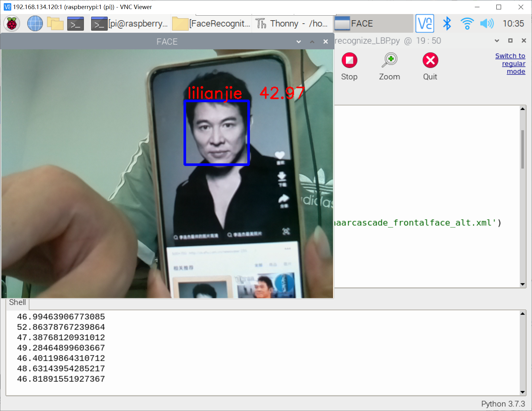Maximize the VNC Viewer window

coord(499,7)
